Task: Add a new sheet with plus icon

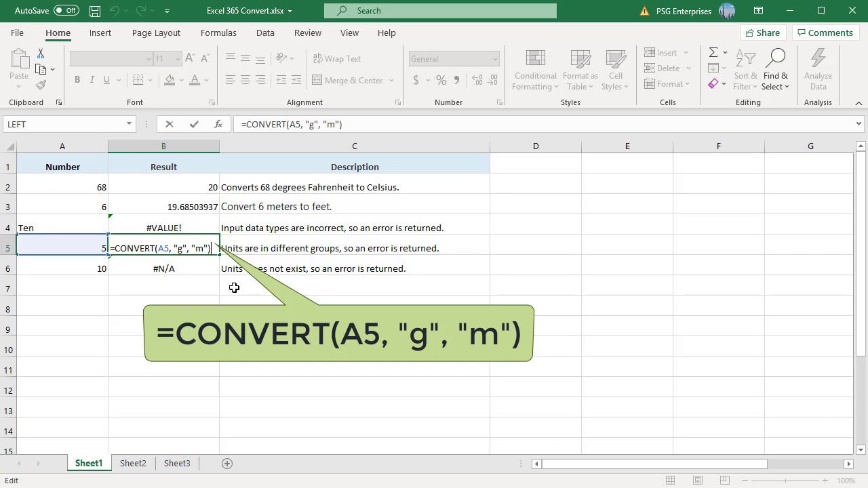Action: click(227, 464)
